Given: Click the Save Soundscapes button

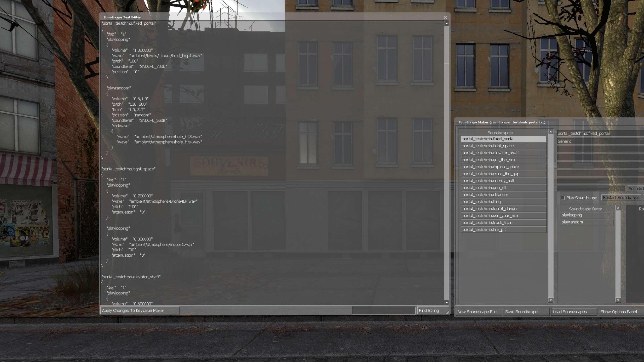Looking at the screenshot, I should pos(526,312).
